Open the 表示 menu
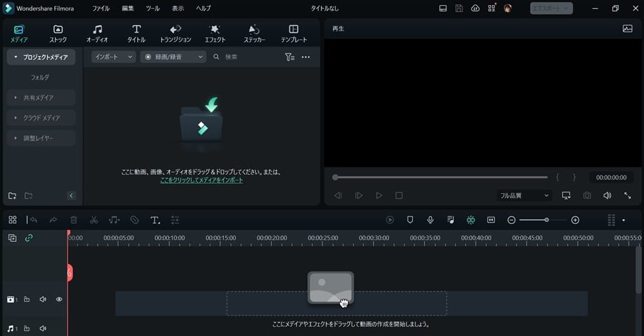The height and width of the screenshot is (336, 644). point(178,8)
